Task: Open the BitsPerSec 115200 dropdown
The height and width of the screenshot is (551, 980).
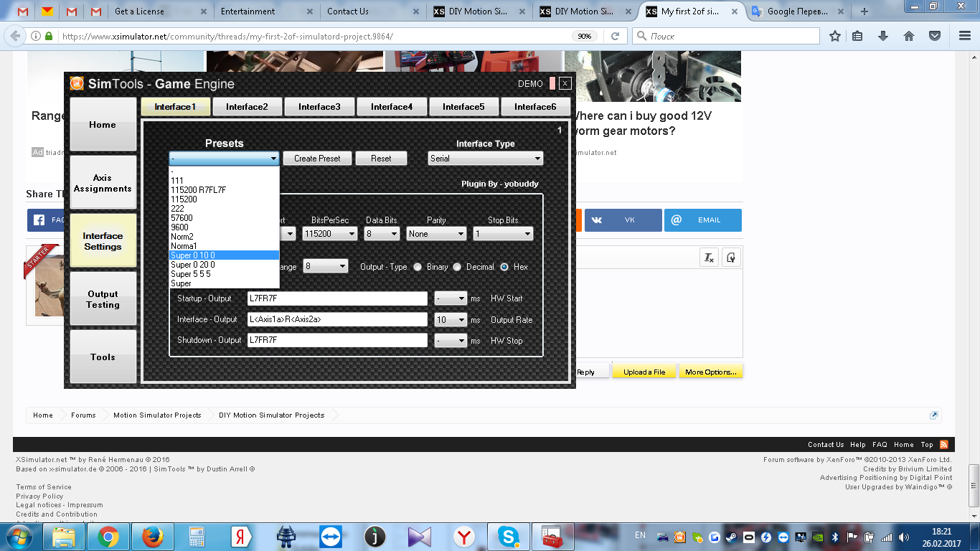Action: pyautogui.click(x=330, y=234)
